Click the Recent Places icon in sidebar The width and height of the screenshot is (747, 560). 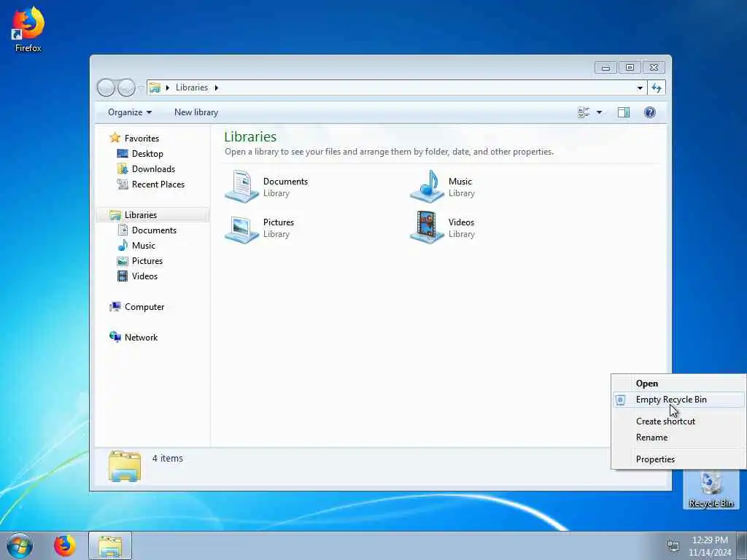point(123,184)
